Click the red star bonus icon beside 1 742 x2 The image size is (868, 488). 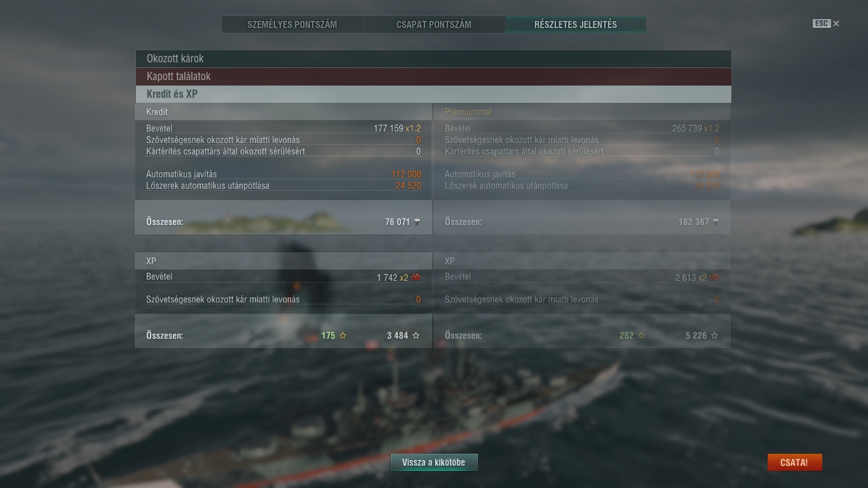[416, 277]
